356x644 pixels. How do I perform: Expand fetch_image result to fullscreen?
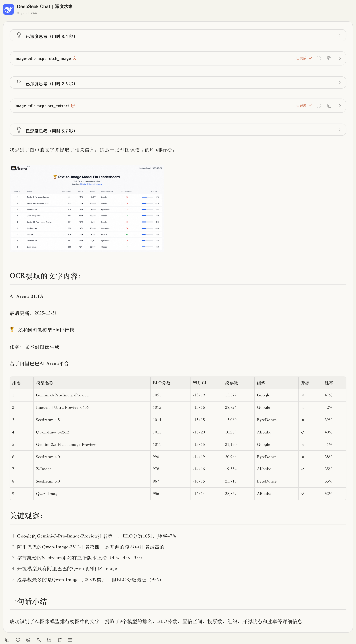point(318,58)
